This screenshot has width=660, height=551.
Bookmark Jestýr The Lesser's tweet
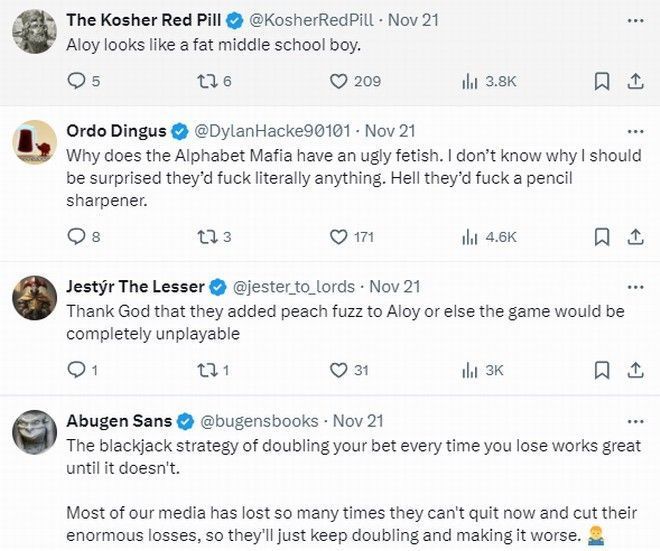(x=601, y=370)
